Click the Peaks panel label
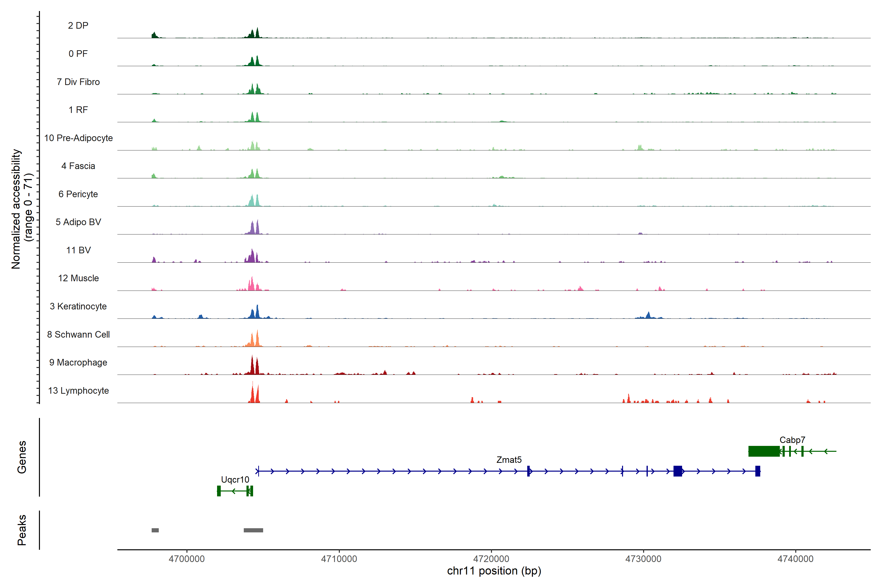Image resolution: width=882 pixels, height=588 pixels. (22, 530)
